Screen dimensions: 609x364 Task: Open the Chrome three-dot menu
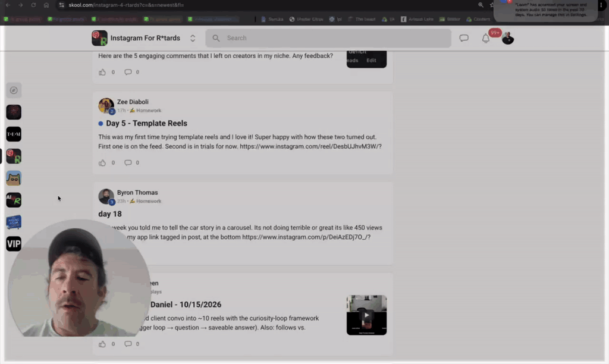601,5
